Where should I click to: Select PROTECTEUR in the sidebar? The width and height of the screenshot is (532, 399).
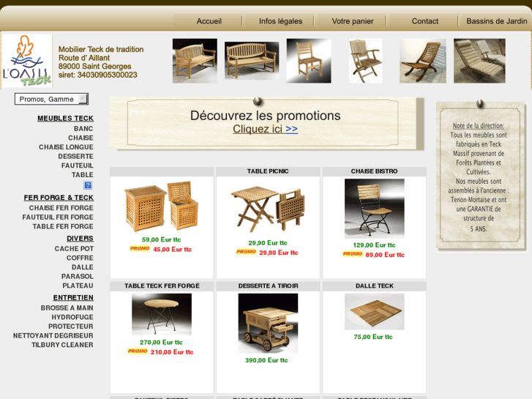(x=70, y=326)
